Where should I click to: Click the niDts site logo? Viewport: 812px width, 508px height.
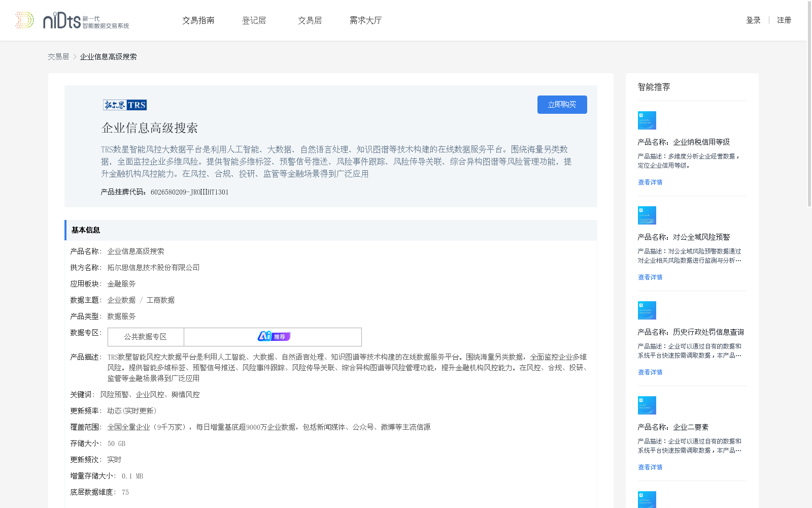click(x=72, y=20)
